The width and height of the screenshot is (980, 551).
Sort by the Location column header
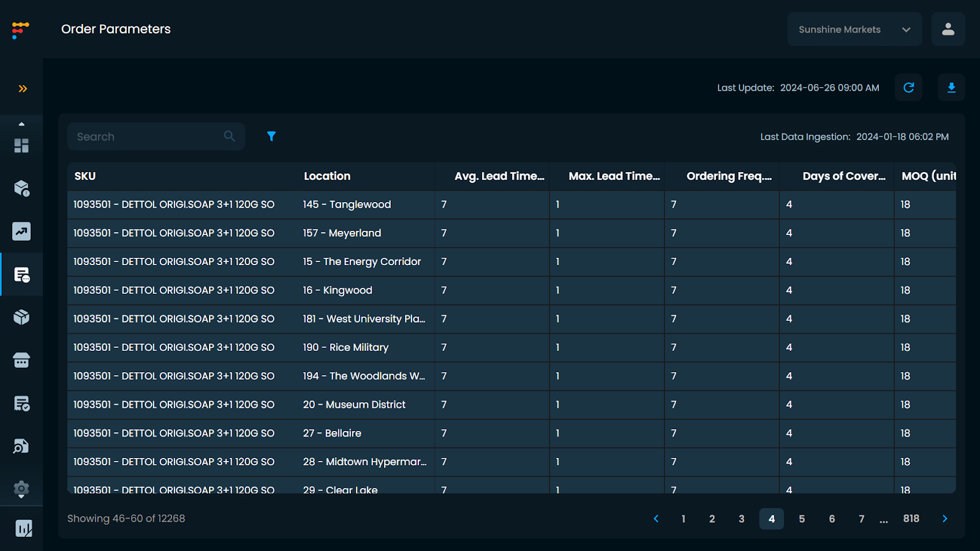[327, 176]
